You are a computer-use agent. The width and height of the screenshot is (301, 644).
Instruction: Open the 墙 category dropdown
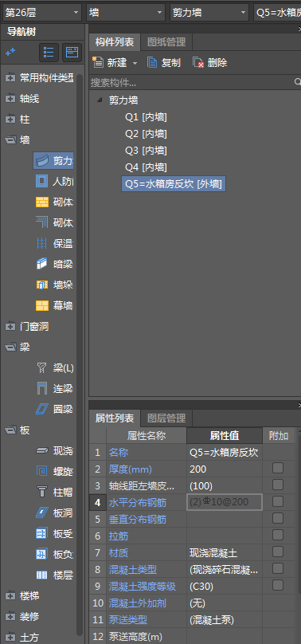[126, 12]
